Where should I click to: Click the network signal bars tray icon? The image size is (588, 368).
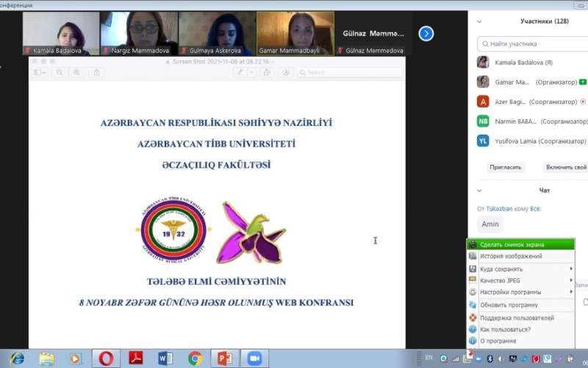456,359
